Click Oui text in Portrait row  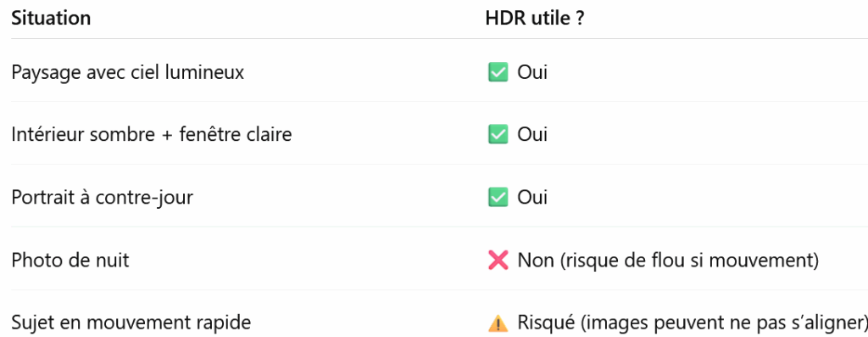coord(532,198)
